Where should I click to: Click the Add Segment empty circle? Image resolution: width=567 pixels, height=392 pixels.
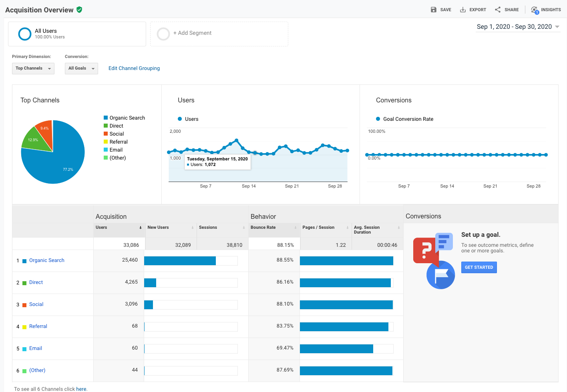coord(163,34)
